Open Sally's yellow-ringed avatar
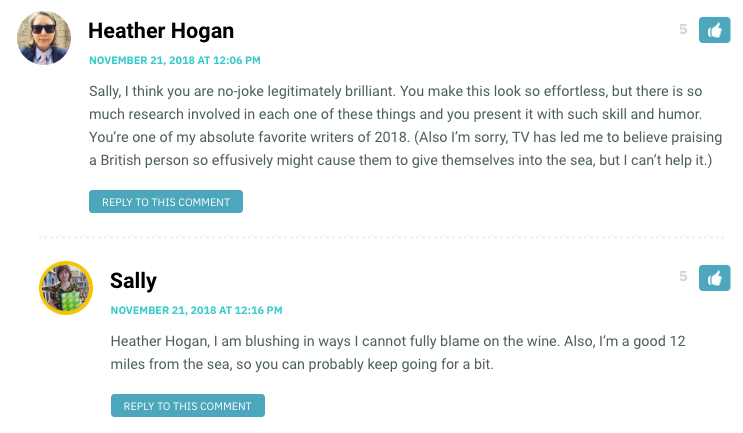This screenshot has height=433, width=743. 66,288
